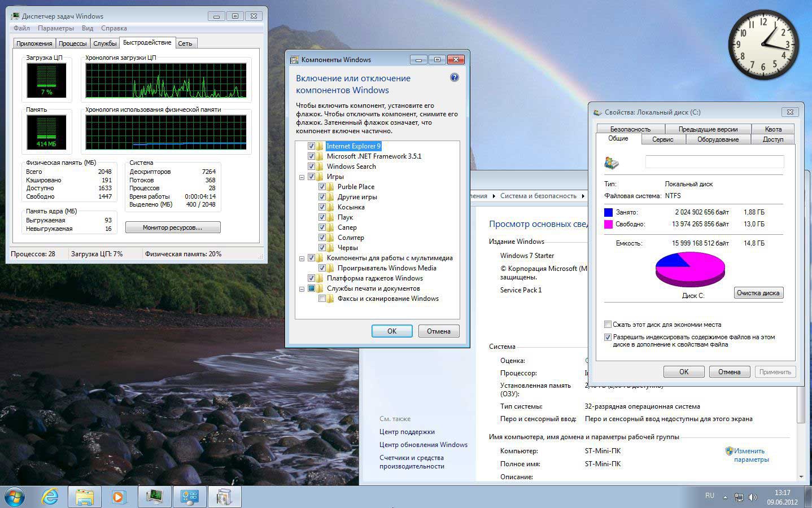Click the help icon in Компоненты Windows
This screenshot has height=508, width=812.
coord(454,78)
